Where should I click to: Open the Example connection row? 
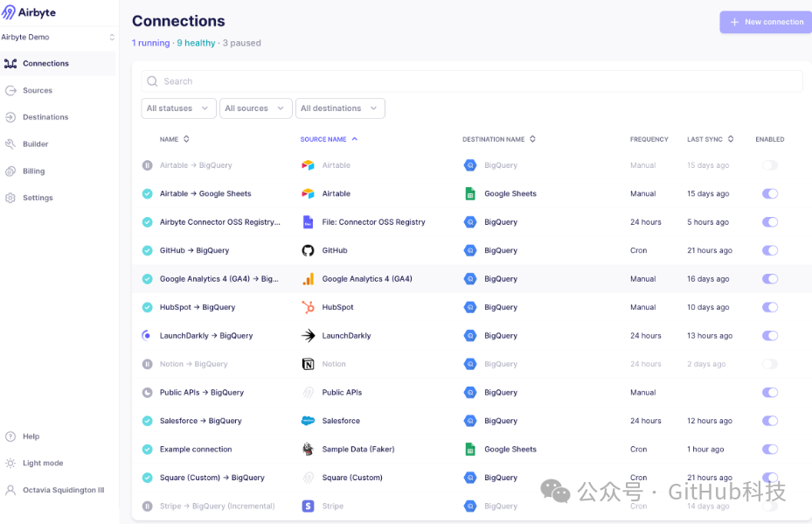472,450
